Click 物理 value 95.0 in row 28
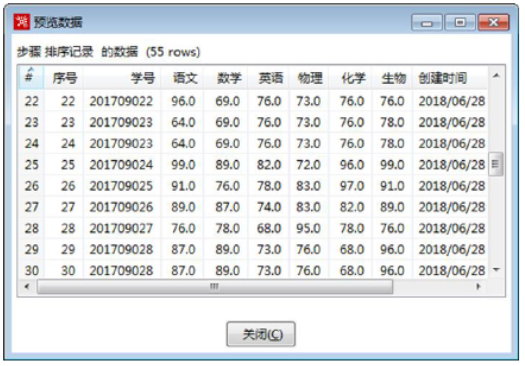 (x=308, y=228)
